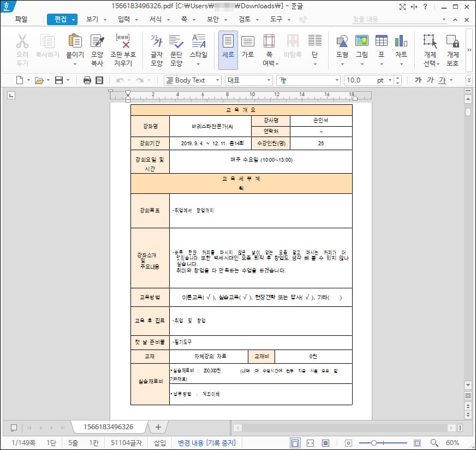Viewport: 476px width, 450px height.
Task: Add a new document tab with plus
Action: 158,427
